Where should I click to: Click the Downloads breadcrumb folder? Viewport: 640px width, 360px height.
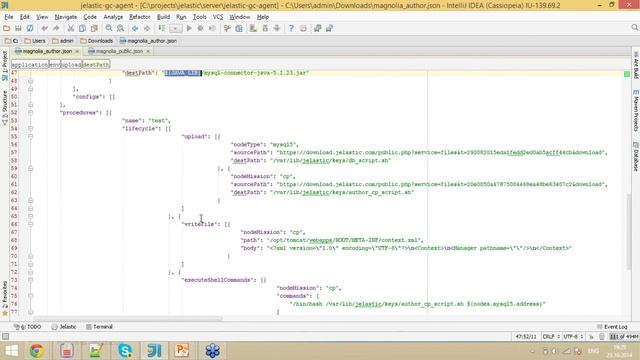click(x=97, y=41)
